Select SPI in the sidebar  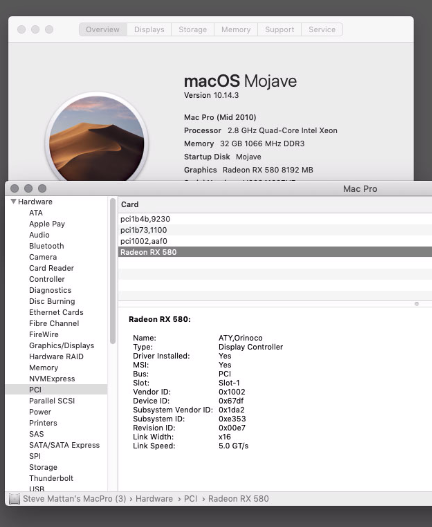click(x=35, y=456)
